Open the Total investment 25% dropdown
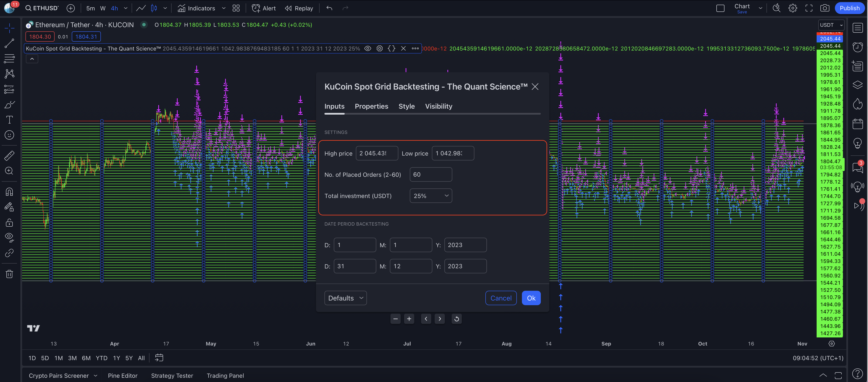 (431, 196)
